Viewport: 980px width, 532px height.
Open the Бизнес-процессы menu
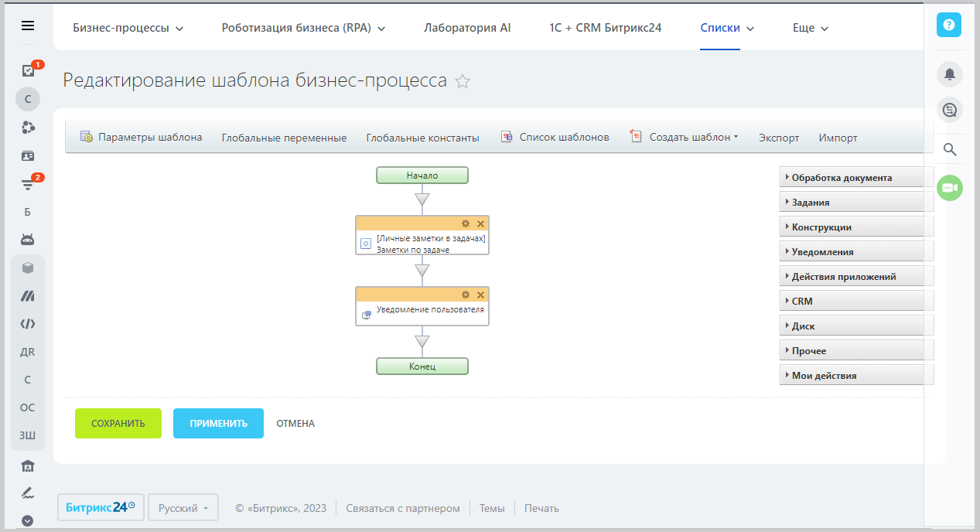pyautogui.click(x=128, y=28)
